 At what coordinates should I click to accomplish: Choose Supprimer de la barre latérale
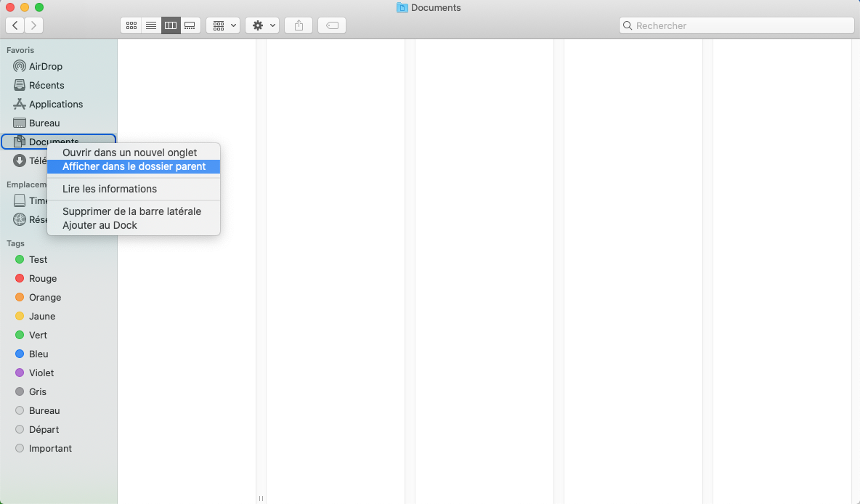(131, 211)
